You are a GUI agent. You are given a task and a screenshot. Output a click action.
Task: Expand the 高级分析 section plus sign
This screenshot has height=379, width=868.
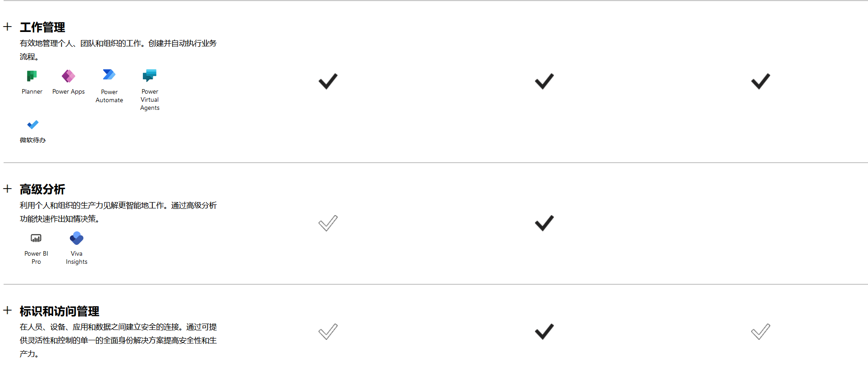coord(7,189)
